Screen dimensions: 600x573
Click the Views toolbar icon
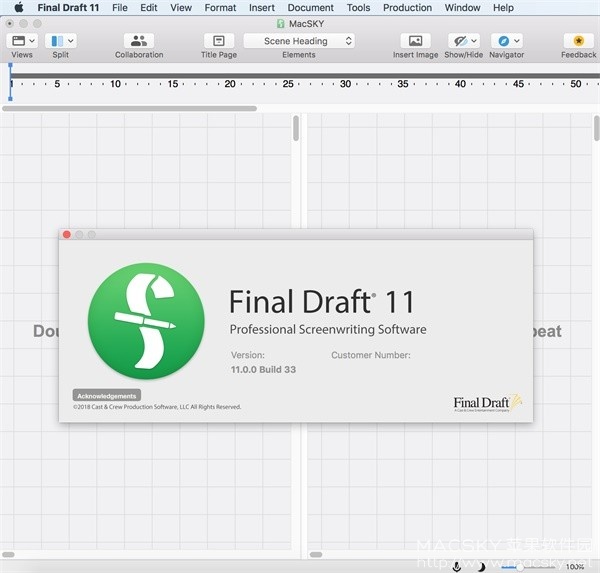[x=18, y=41]
